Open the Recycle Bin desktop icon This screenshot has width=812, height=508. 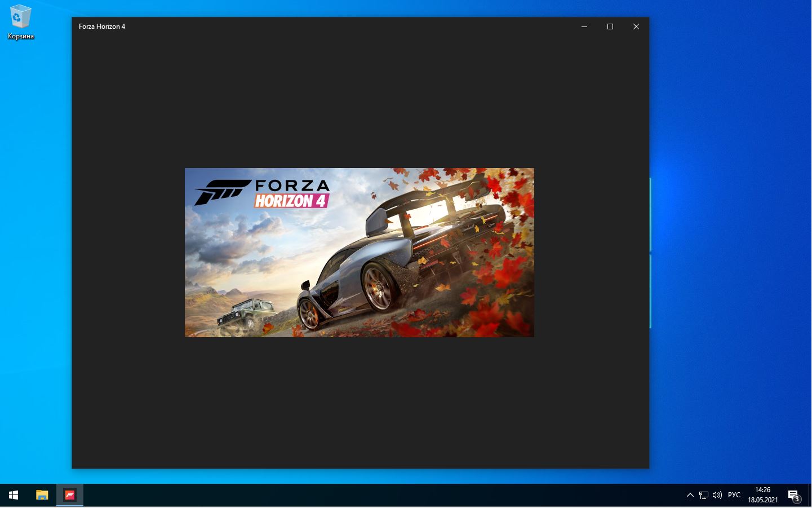[21, 23]
